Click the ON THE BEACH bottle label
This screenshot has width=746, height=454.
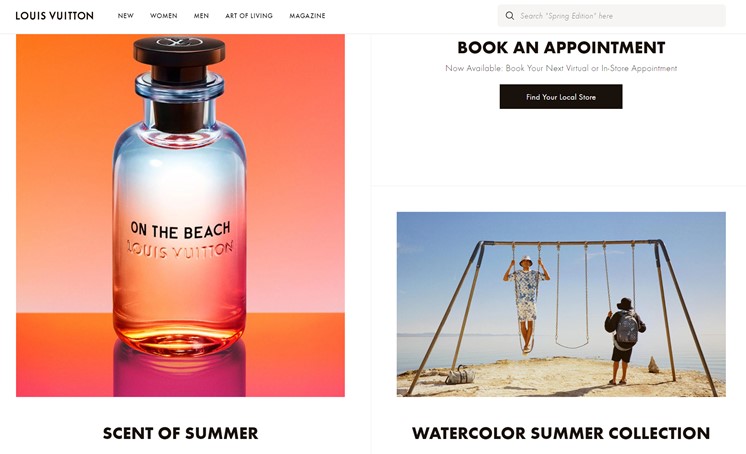click(x=180, y=230)
